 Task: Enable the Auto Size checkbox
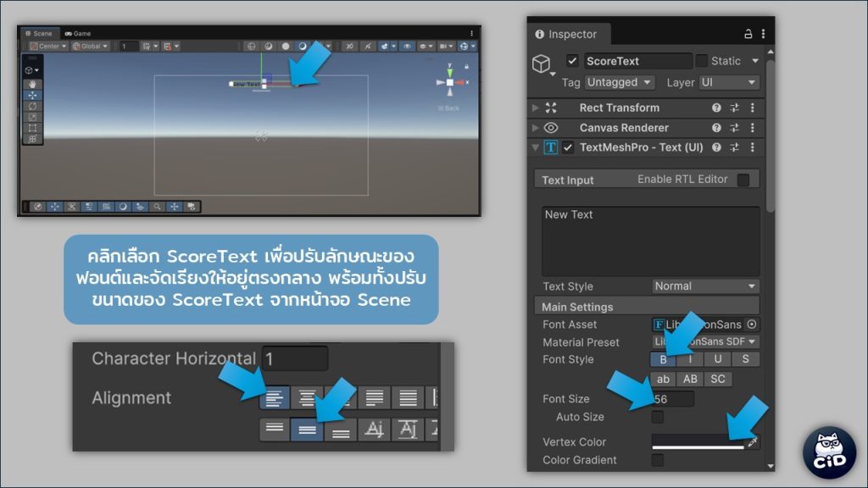point(658,417)
